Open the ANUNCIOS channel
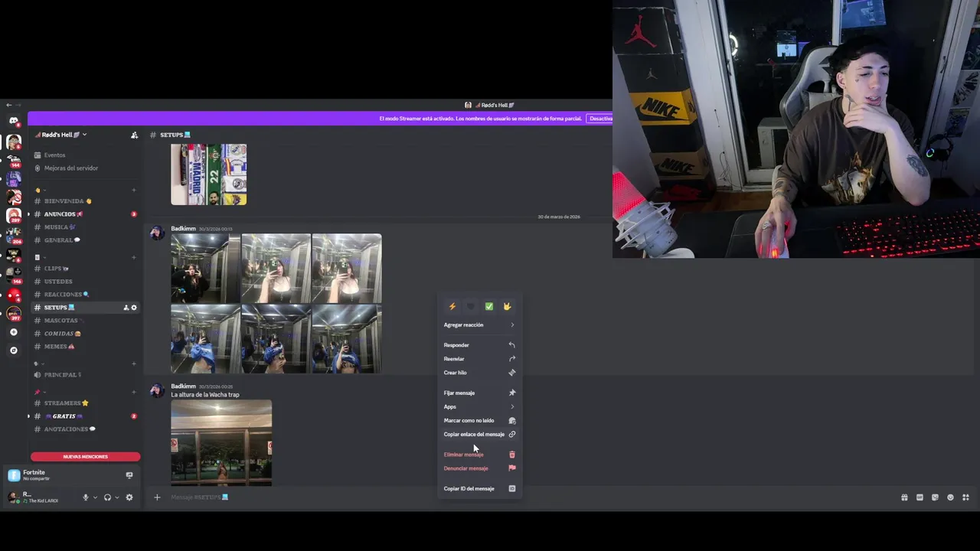Viewport: 980px width, 551px height. (85, 214)
